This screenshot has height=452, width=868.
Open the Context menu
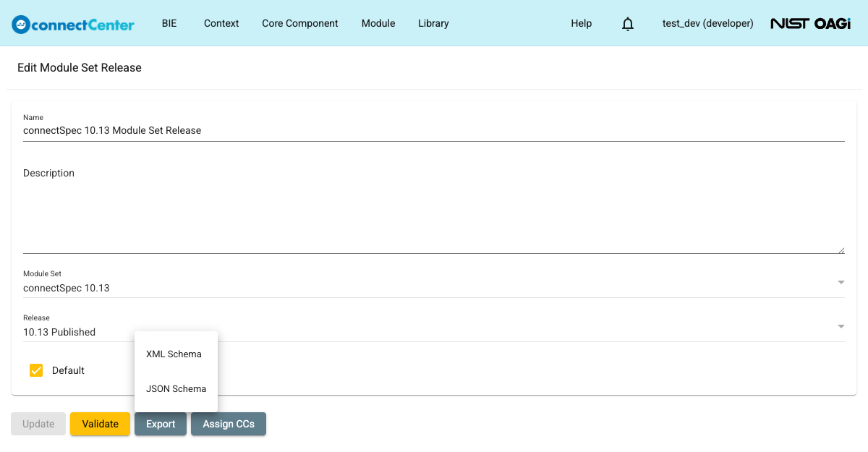[x=221, y=23]
